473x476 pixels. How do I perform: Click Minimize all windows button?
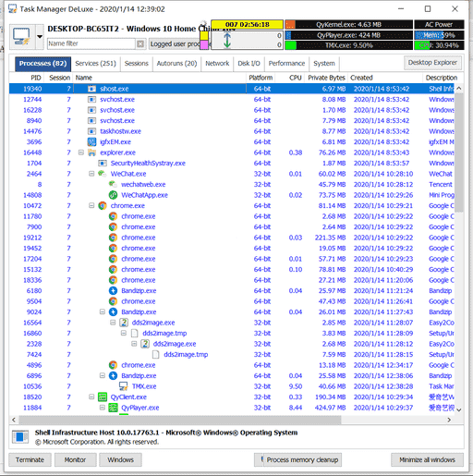tap(427, 459)
